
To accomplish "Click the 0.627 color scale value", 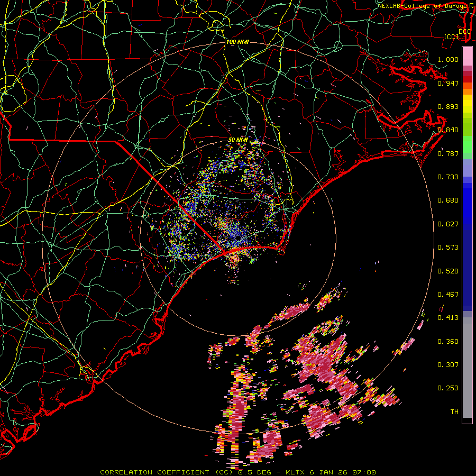I will click(x=448, y=224).
